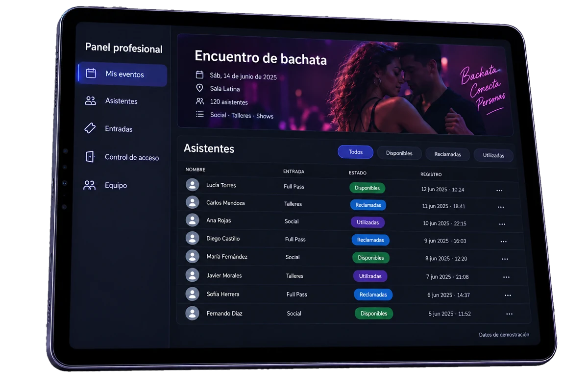Screen dimensions: 588x392
Task: Open more options for Fernando Díaz
Action: (510, 314)
